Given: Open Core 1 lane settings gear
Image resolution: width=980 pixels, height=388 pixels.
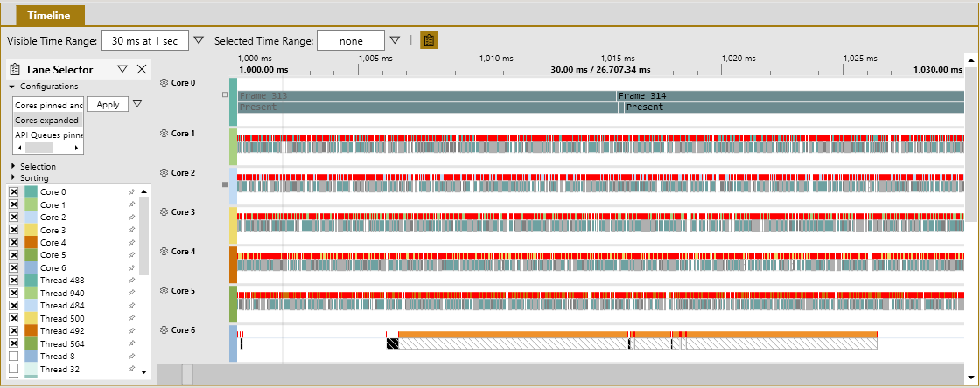Looking at the screenshot, I should click(x=164, y=134).
